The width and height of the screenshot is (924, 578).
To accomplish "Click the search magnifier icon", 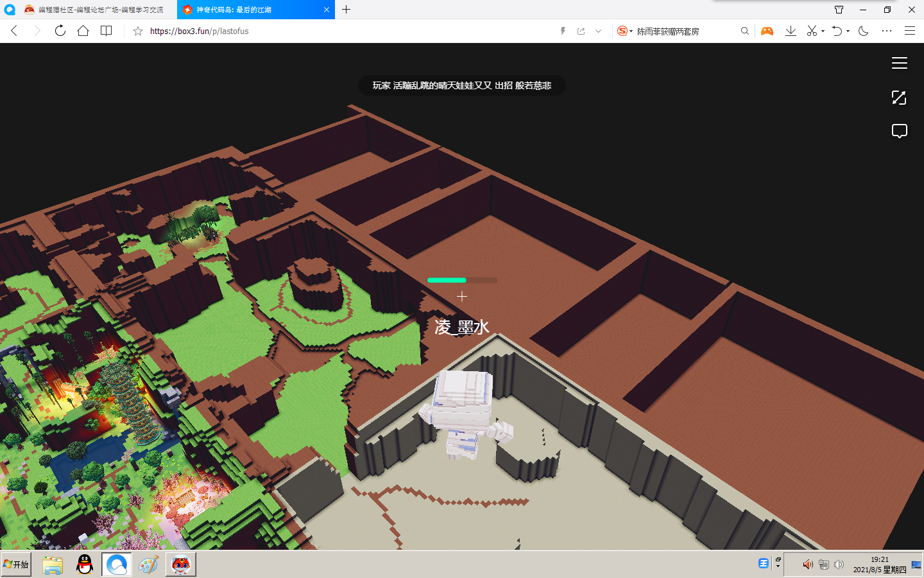I will [x=744, y=31].
